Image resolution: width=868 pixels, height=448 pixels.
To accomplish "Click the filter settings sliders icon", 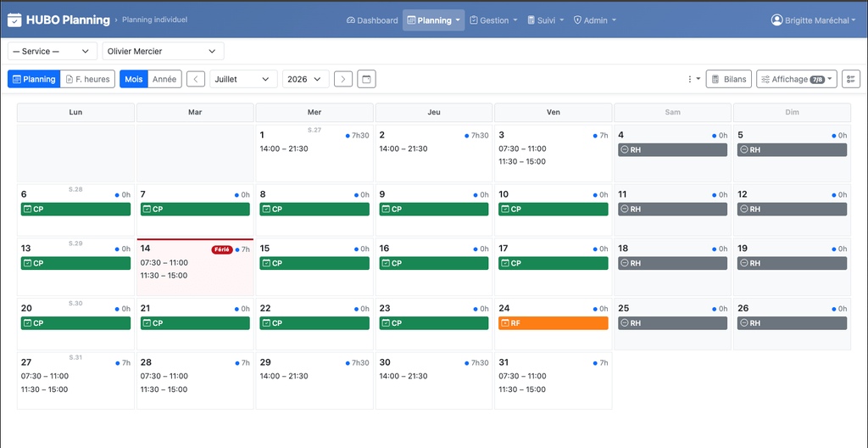I will (851, 79).
